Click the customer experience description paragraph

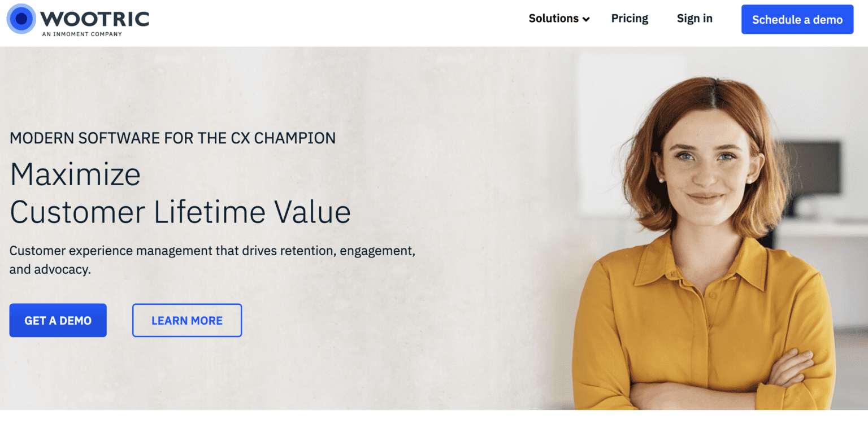(212, 260)
